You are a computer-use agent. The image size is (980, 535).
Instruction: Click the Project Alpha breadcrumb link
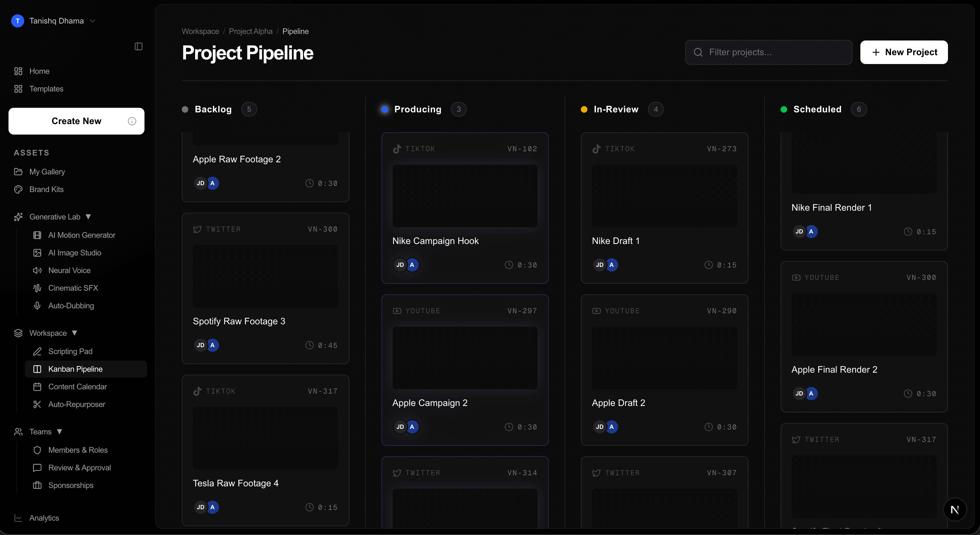click(x=251, y=31)
